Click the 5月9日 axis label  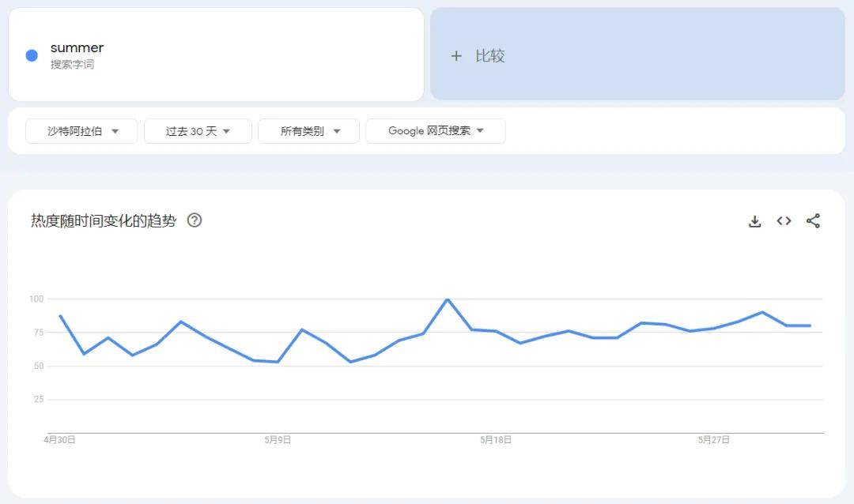pos(278,440)
